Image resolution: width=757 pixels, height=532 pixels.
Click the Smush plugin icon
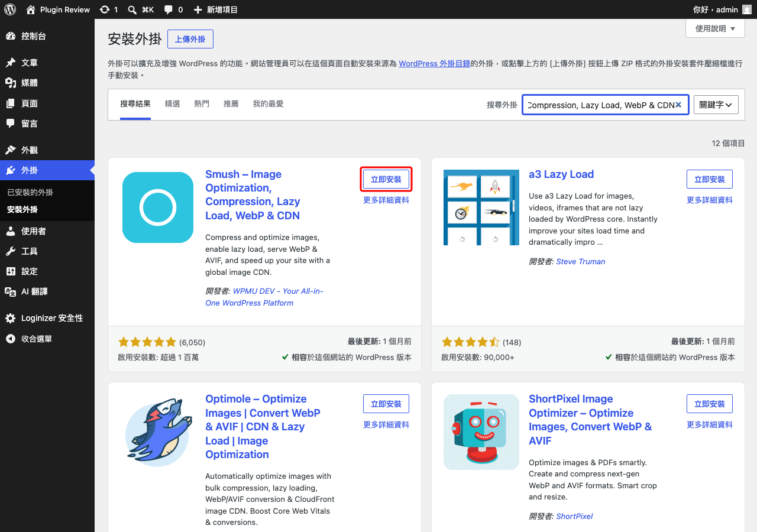point(158,207)
